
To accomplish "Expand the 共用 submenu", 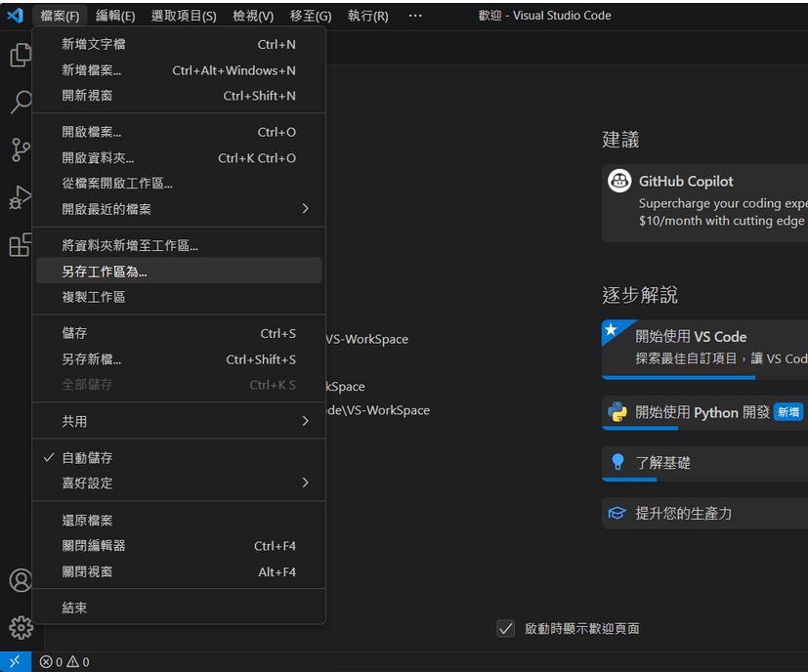I will click(x=179, y=421).
